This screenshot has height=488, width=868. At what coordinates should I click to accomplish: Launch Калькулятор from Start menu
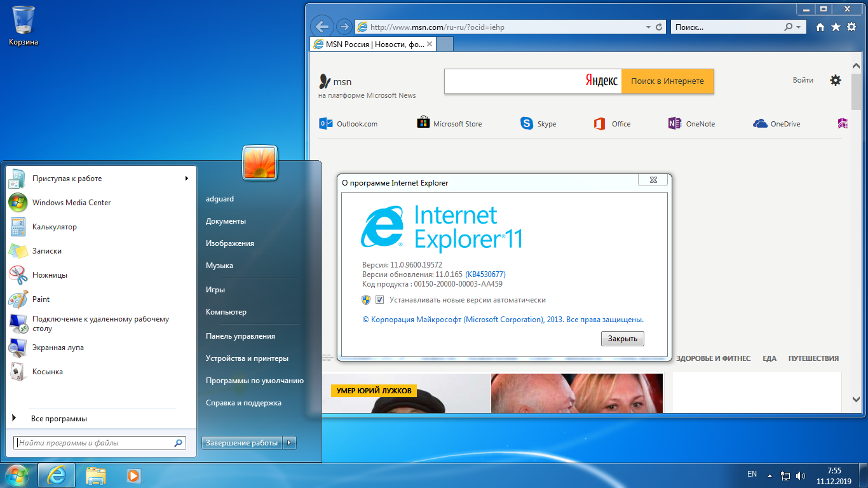click(102, 227)
